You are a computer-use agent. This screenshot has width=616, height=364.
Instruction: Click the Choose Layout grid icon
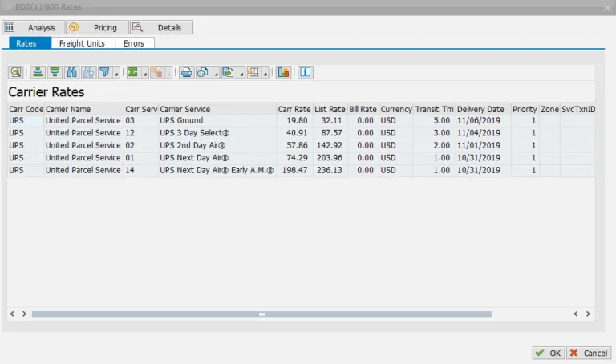tap(253, 72)
